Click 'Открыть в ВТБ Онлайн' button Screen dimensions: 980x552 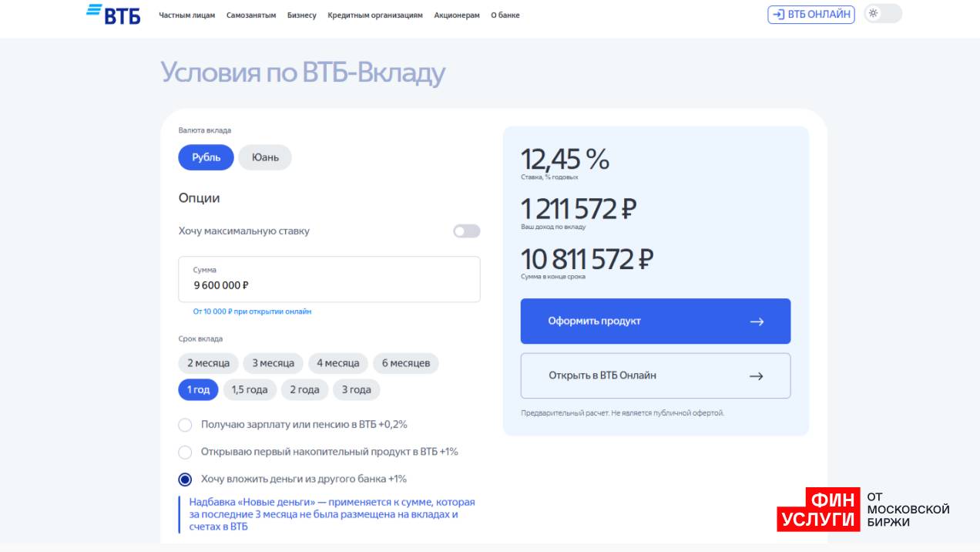coord(655,376)
